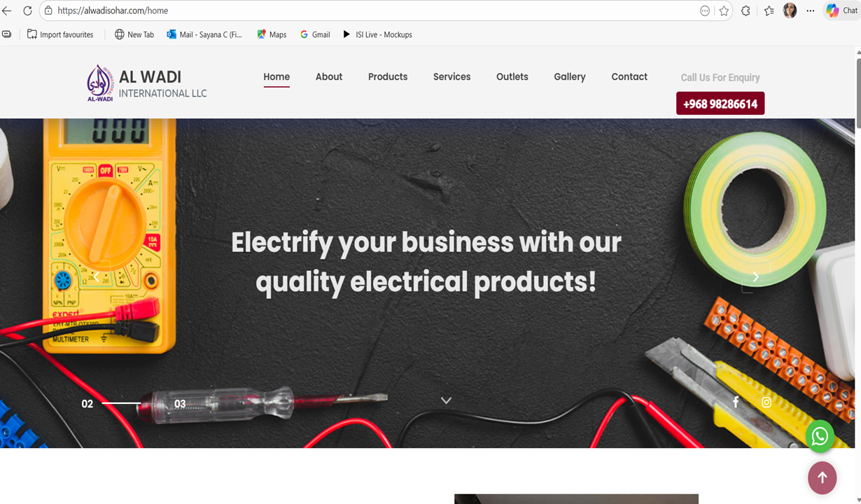Open the Copilot Chat button
861x504 pixels.
tap(841, 10)
